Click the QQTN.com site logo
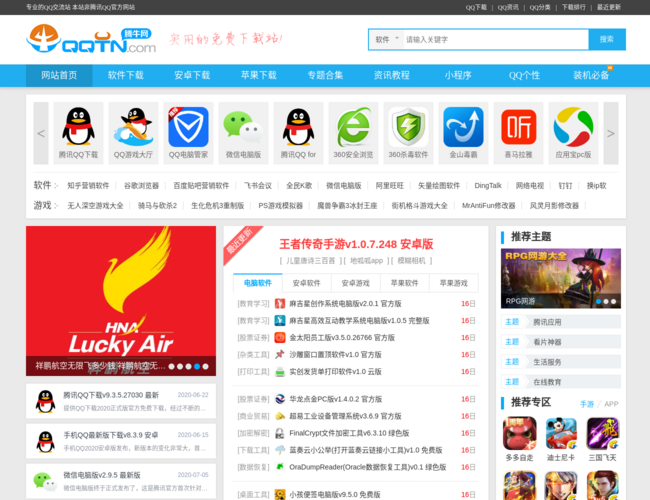 (91, 39)
